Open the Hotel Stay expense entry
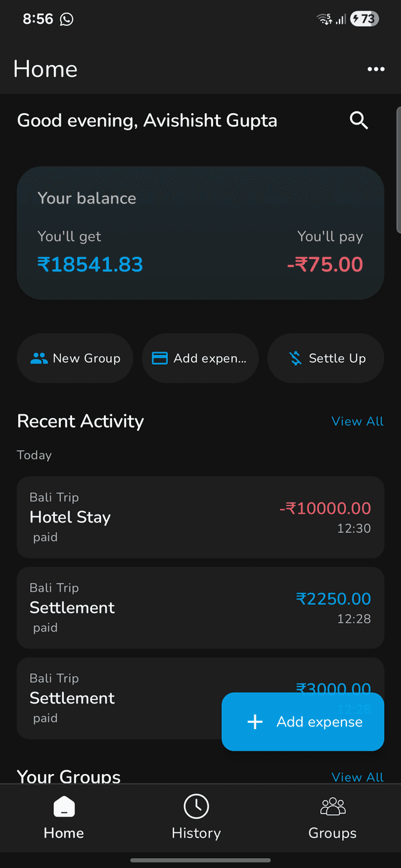This screenshot has height=868, width=401. coord(200,517)
